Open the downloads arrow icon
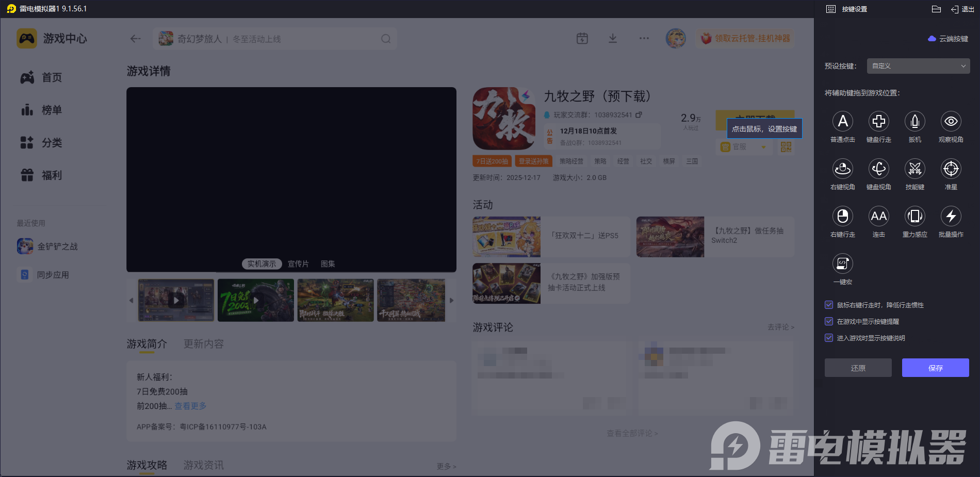 click(613, 38)
